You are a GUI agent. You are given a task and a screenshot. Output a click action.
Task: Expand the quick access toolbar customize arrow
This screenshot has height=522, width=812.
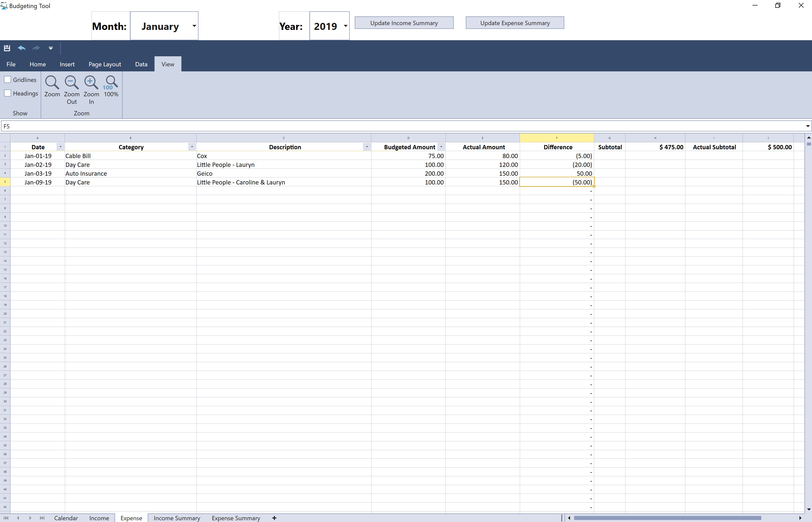(x=50, y=48)
